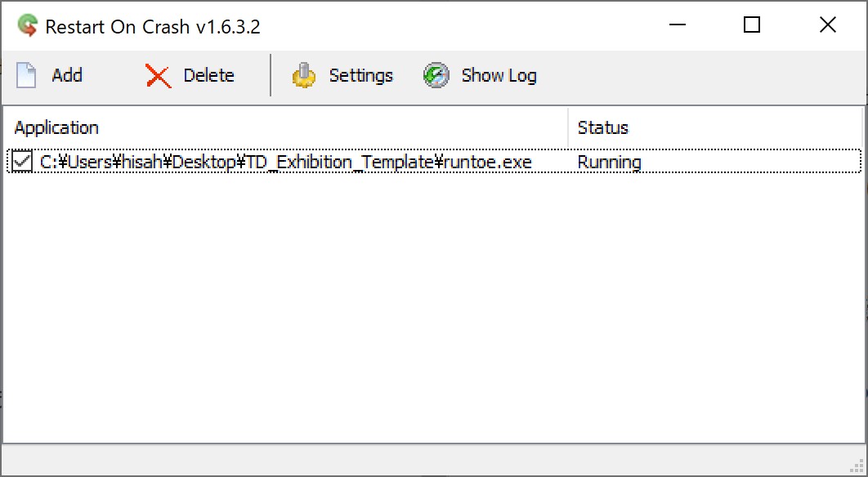The width and height of the screenshot is (868, 477).
Task: Click the Restart On Crash title bar icon
Action: pyautogui.click(x=25, y=25)
